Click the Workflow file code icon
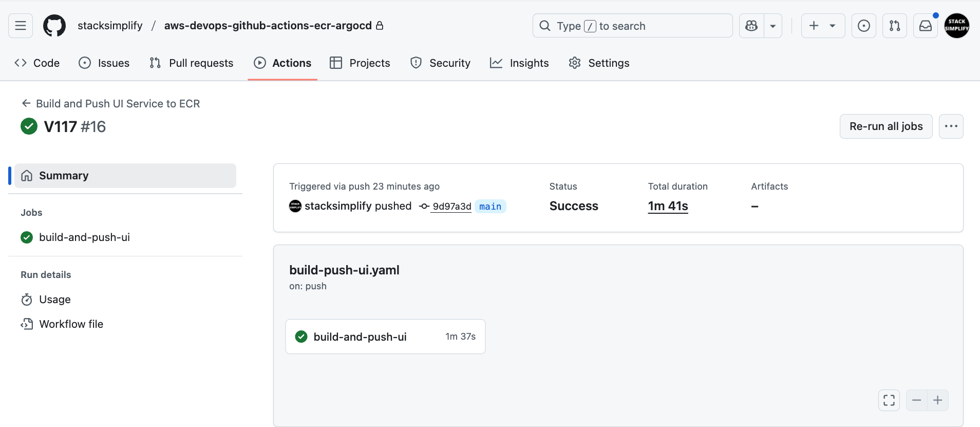Viewport: 980px width, 427px height. click(x=27, y=324)
